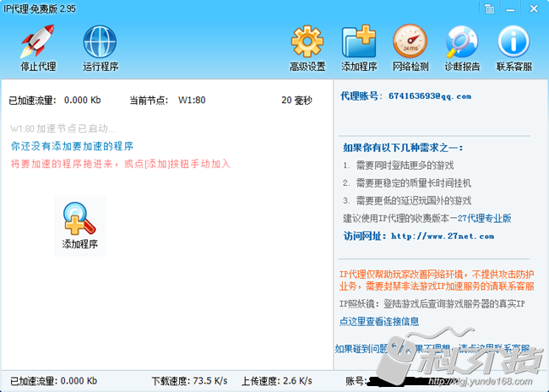Screen dimensions: 549x392
Task: Open 高级设置 gear icon
Action: [x=307, y=41]
